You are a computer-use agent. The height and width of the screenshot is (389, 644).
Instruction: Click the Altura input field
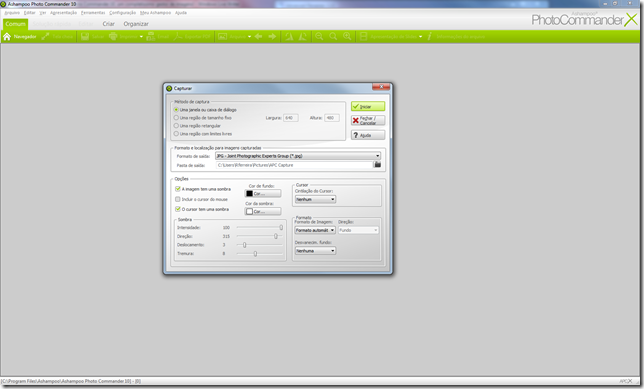point(331,118)
